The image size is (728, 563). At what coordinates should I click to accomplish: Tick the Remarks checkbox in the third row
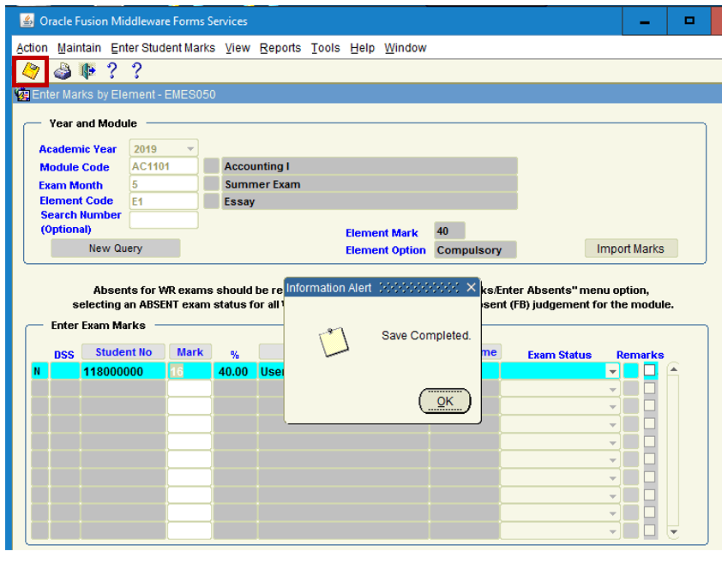pos(650,405)
